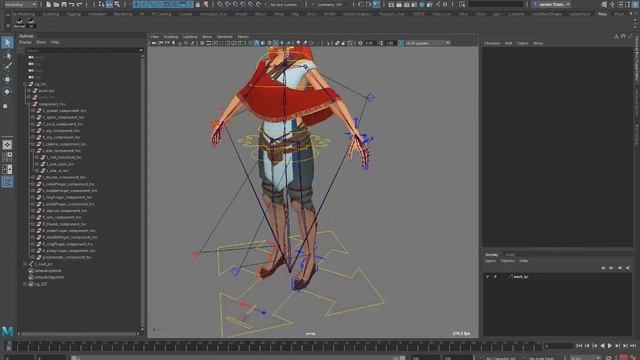Viewport: 640px width, 360px height.
Task: Select C_spine_component_hrc in Outliner
Action: tap(63, 118)
